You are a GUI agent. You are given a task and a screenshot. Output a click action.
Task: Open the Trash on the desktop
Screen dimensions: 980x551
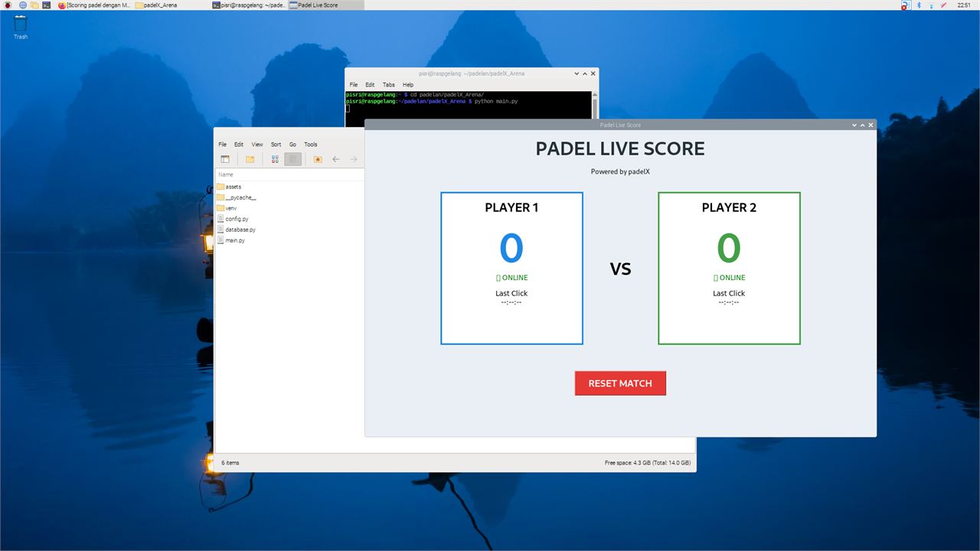(x=21, y=28)
